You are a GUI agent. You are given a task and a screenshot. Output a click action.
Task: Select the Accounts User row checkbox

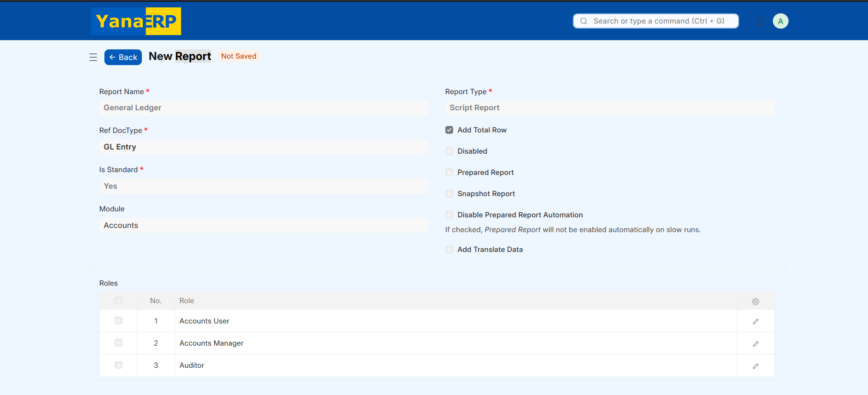click(118, 321)
